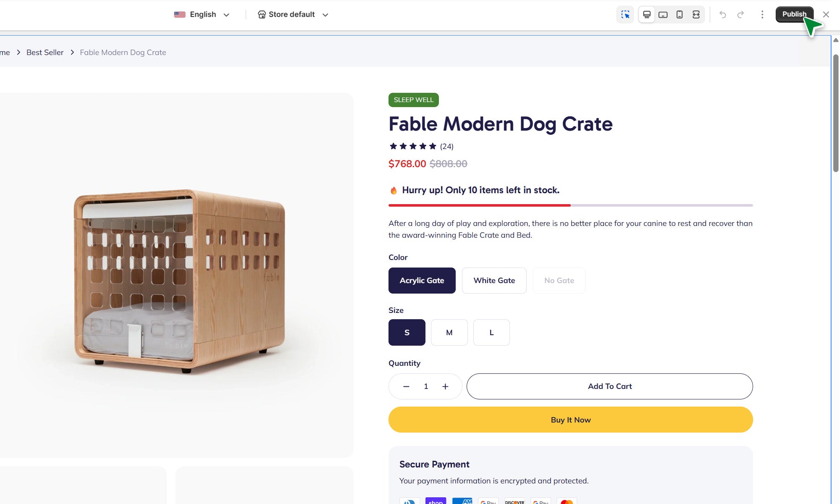Screen dimensions: 840x504
Task: Choose size M variant
Action: (449, 333)
